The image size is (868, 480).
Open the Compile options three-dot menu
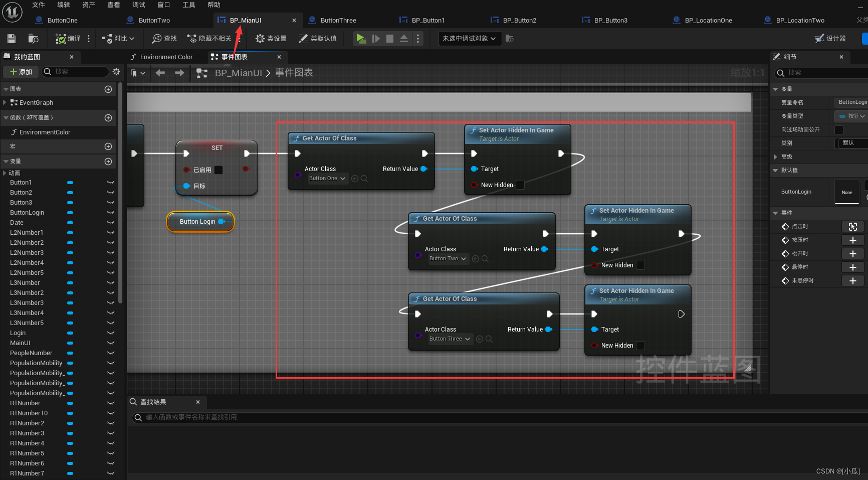click(x=89, y=39)
